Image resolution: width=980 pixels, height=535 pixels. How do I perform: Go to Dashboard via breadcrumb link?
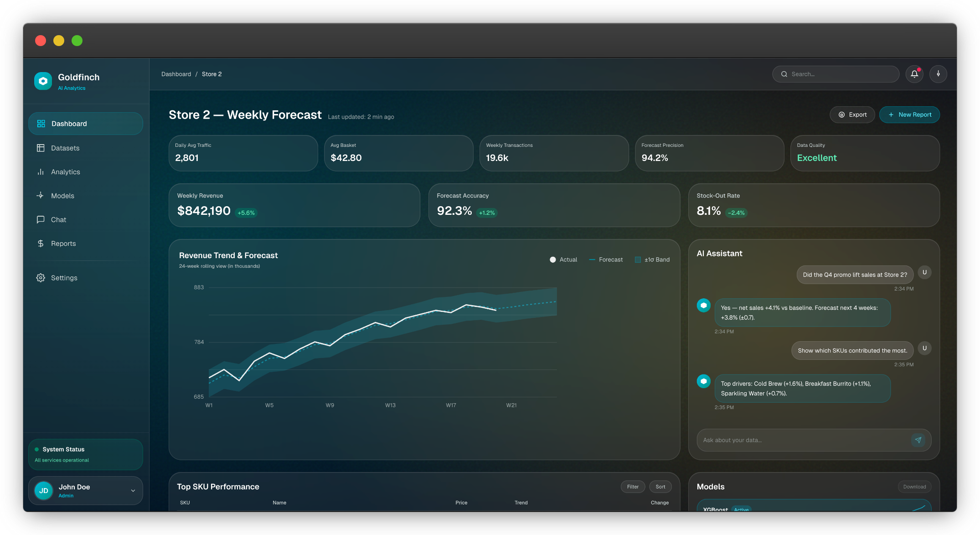pos(176,74)
